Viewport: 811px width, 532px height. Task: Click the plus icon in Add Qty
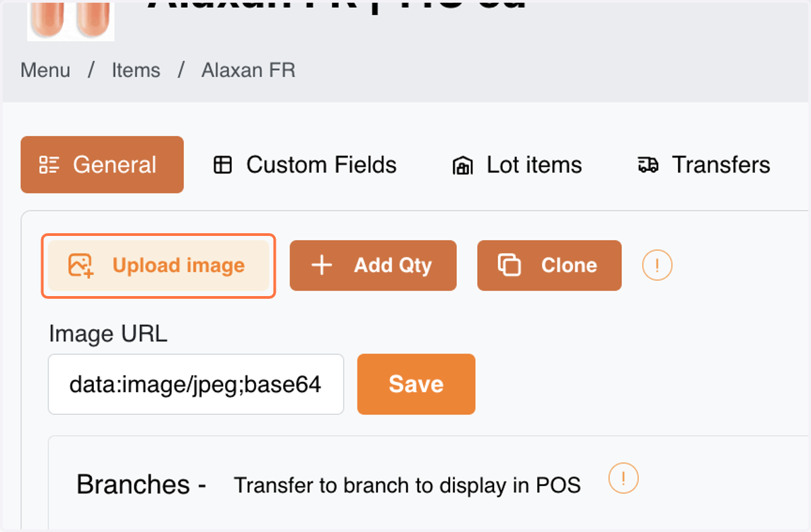[x=322, y=266]
